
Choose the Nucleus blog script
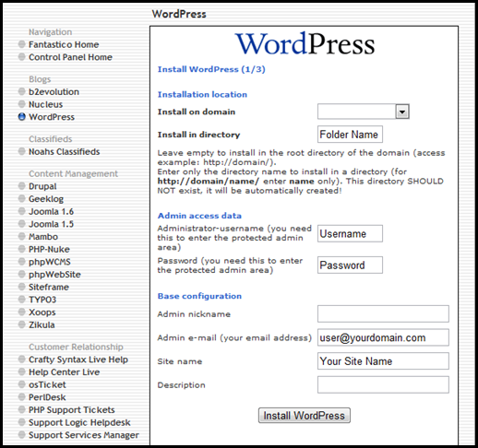pyautogui.click(x=45, y=104)
